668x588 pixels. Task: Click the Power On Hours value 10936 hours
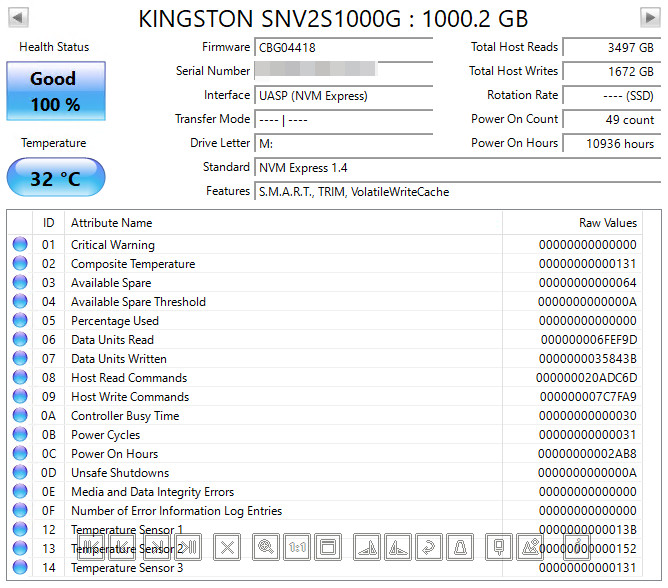(612, 144)
